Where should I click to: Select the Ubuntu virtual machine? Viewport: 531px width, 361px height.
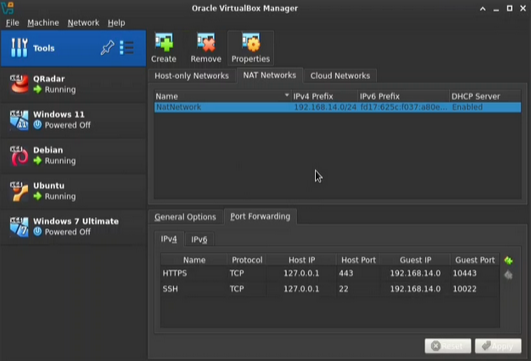click(x=73, y=191)
